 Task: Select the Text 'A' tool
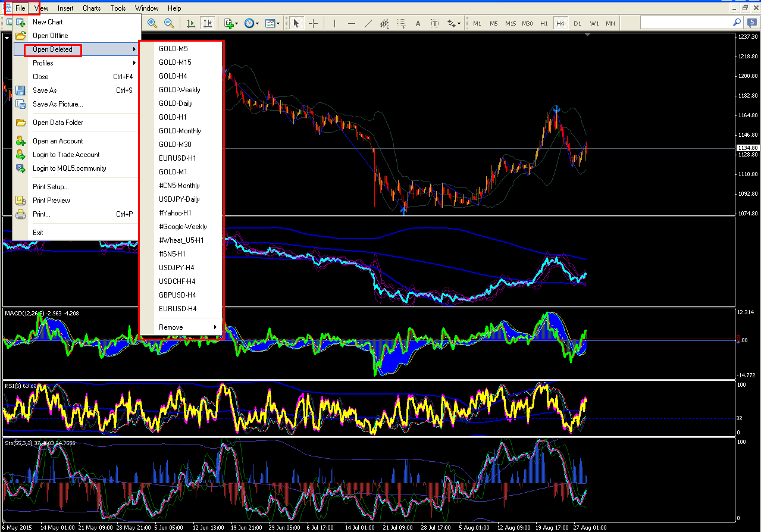[418, 23]
